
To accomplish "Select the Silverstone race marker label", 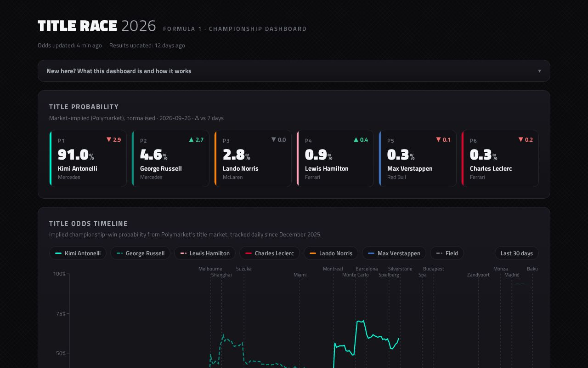I will (400, 269).
